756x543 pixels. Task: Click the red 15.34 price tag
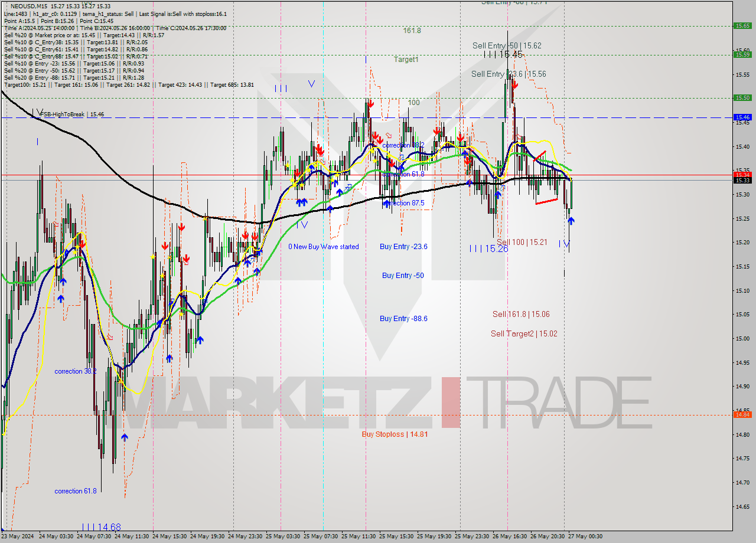[742, 175]
